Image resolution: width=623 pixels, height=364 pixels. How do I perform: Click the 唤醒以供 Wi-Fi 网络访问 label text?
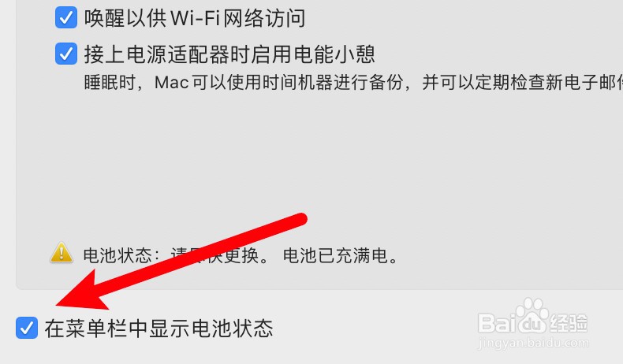[x=195, y=18]
